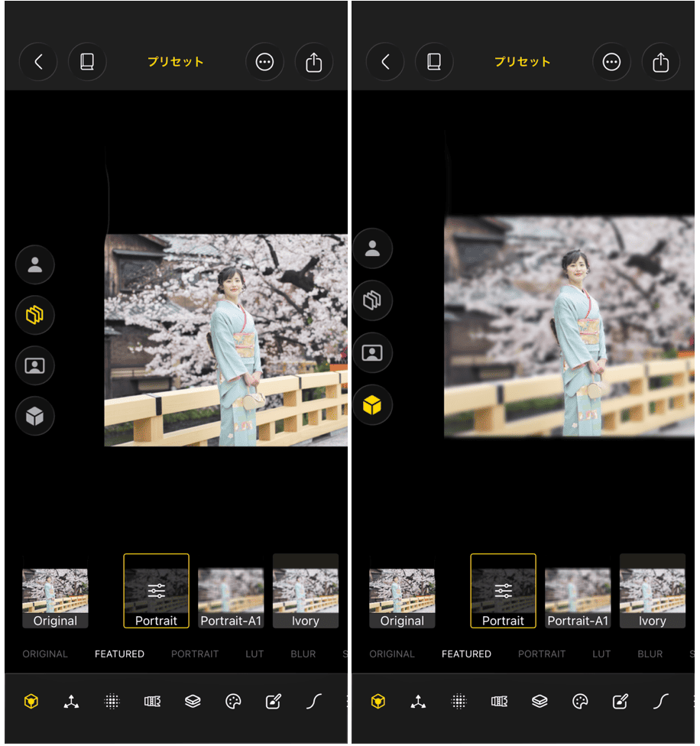Select Original preset thumbnail on right screen
Screen dimensions: 700x746
(402, 591)
